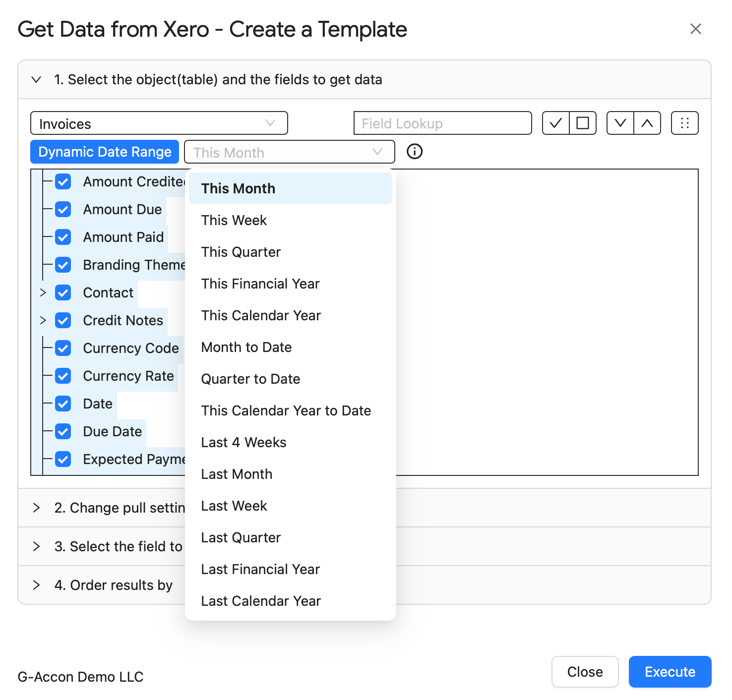Select This Calendar Year to Date

click(291, 410)
